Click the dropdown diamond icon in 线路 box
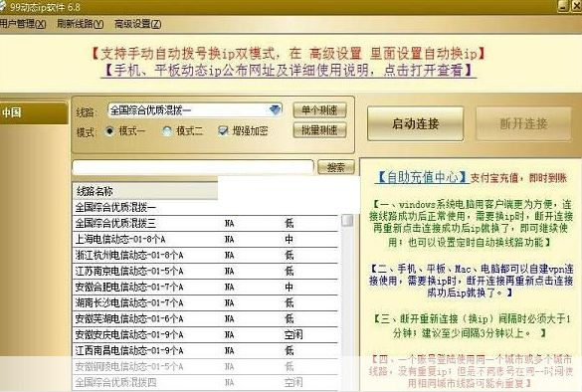This screenshot has width=582, height=392. 275,109
